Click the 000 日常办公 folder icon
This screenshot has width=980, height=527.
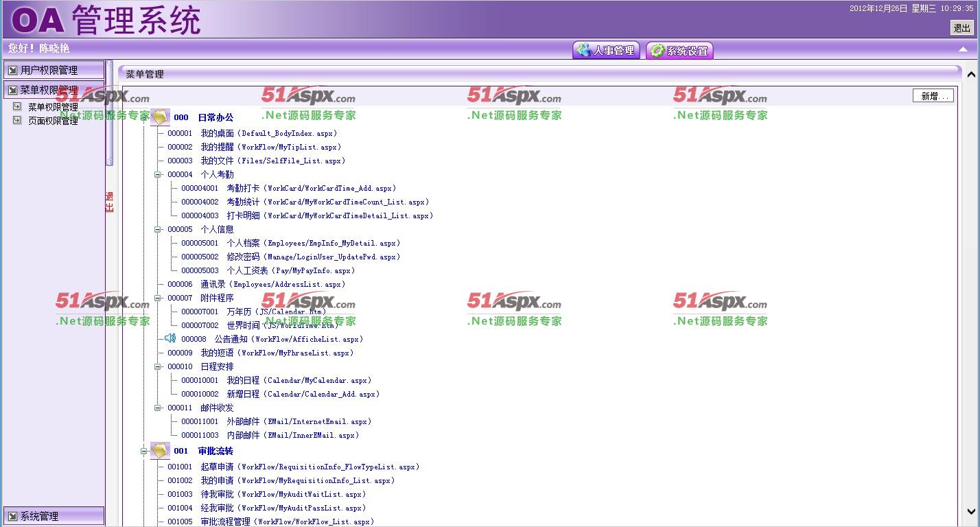pyautogui.click(x=160, y=117)
